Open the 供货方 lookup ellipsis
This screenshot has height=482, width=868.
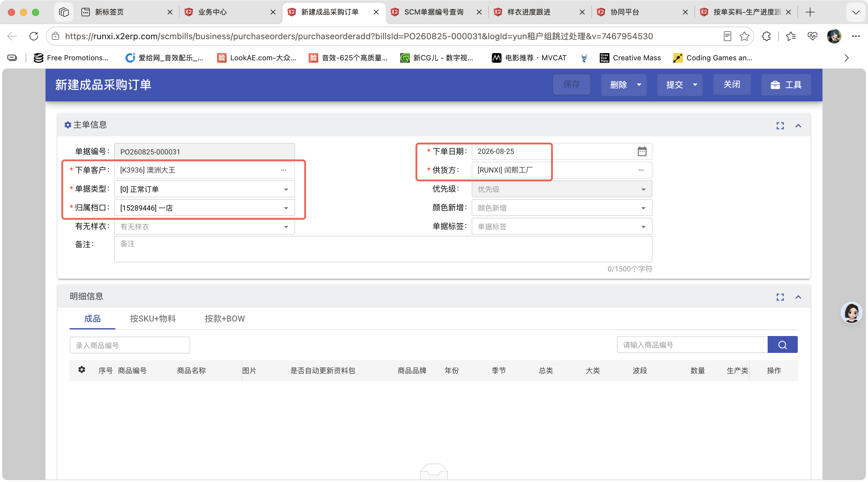pyautogui.click(x=641, y=170)
